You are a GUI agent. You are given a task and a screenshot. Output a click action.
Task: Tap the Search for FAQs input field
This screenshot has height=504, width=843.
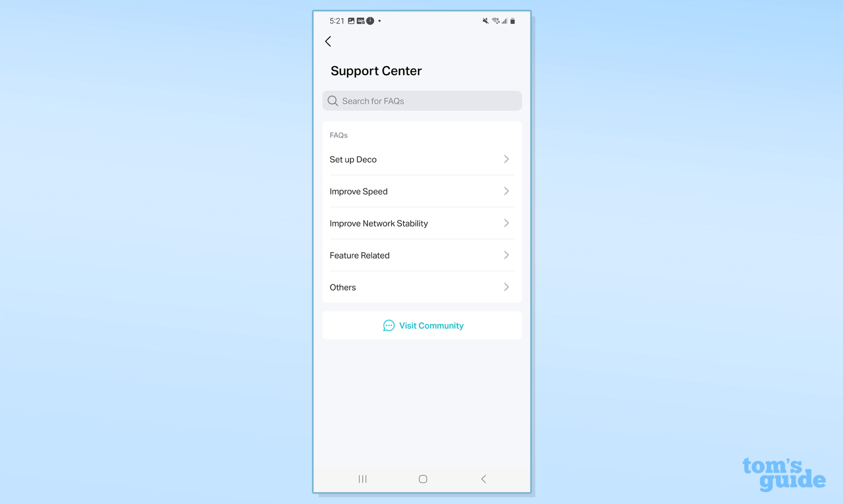tap(422, 100)
